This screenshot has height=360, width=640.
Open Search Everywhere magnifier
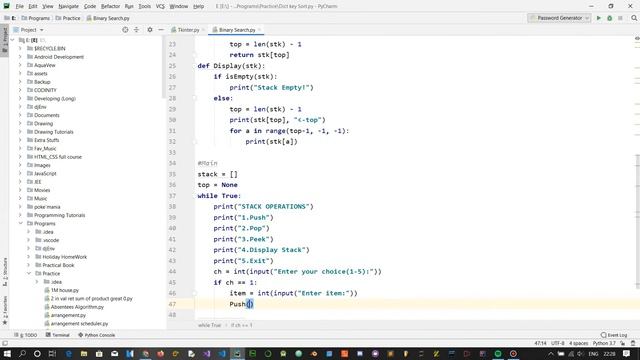634,18
